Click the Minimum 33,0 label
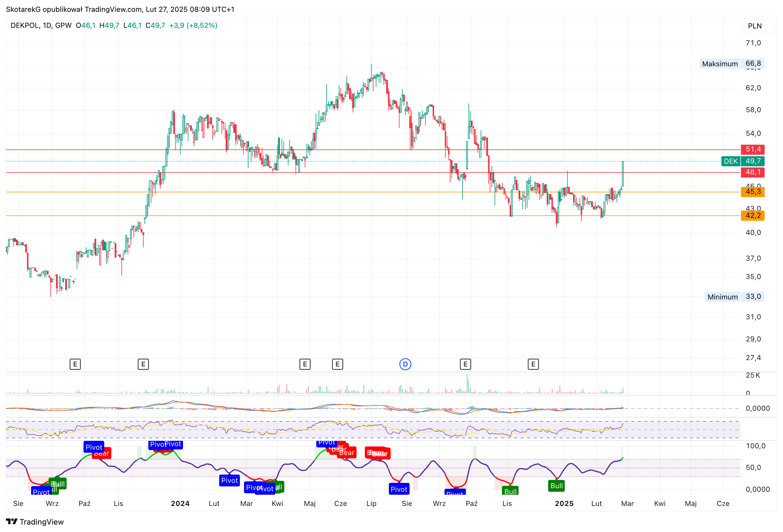Screen dimensions: 783x532 click(x=734, y=297)
